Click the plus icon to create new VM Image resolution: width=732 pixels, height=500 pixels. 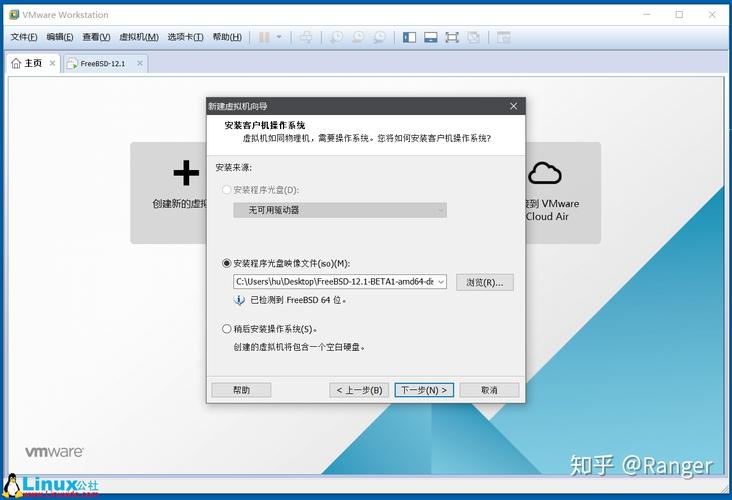[186, 173]
